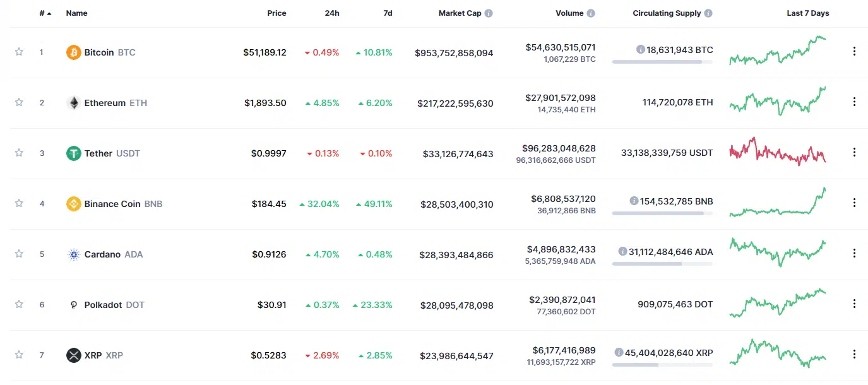Expand the options menu for XRP

click(x=854, y=354)
